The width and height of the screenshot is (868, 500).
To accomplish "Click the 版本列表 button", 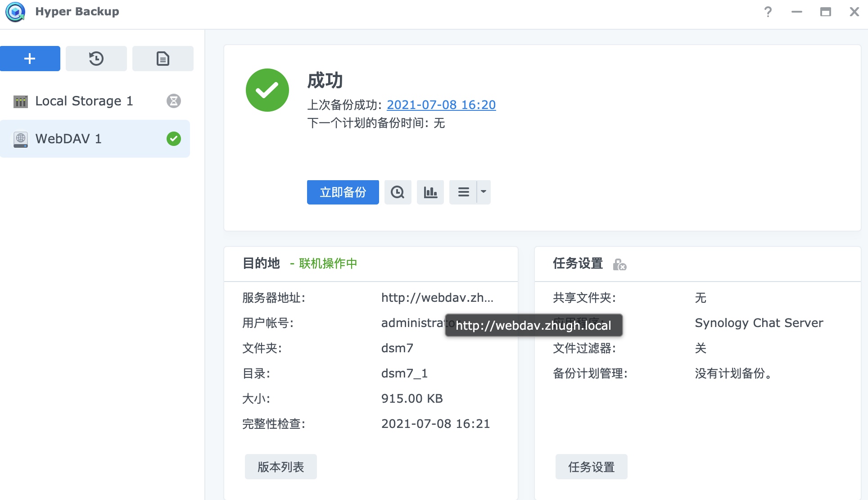I will (x=281, y=467).
